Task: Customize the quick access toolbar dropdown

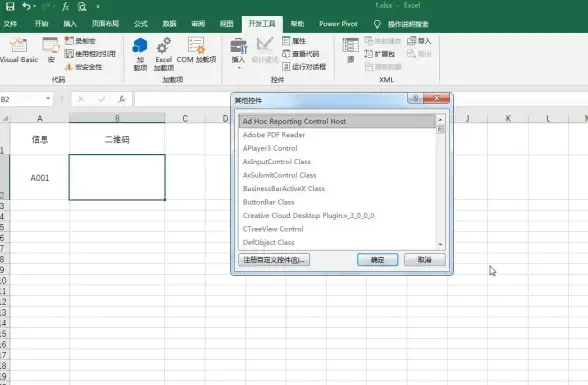Action: [98, 6]
